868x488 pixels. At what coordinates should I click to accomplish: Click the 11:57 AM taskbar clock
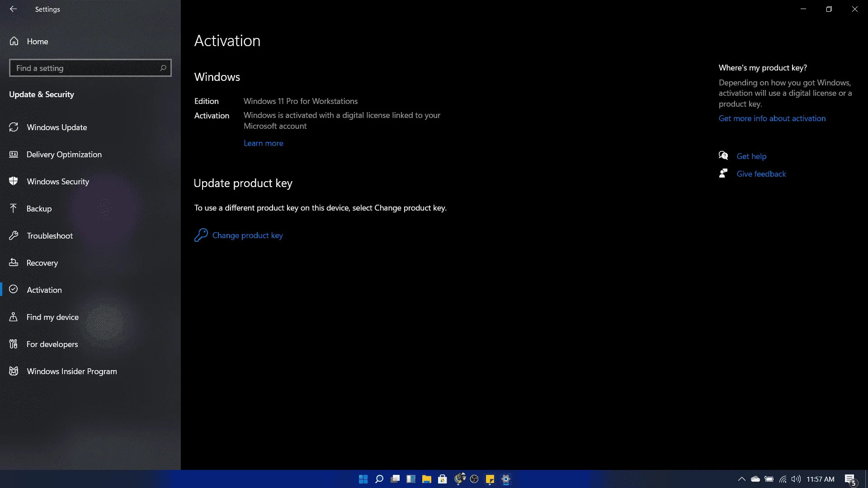tap(821, 479)
